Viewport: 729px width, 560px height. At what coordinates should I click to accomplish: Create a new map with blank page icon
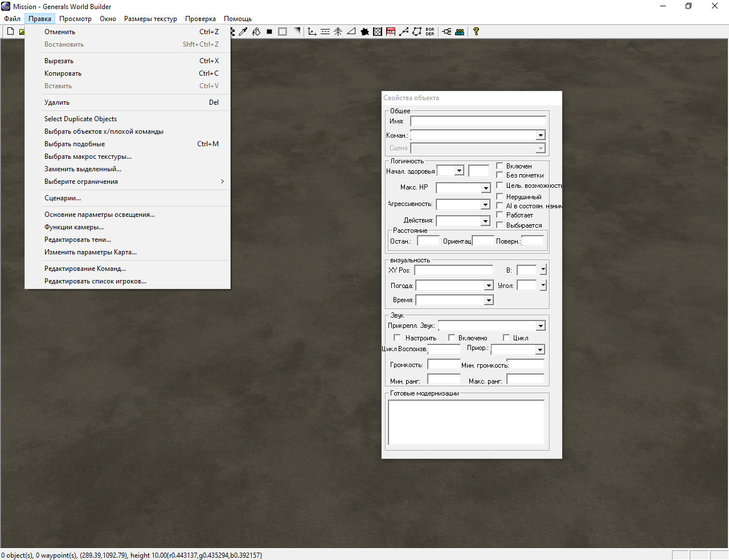point(10,32)
